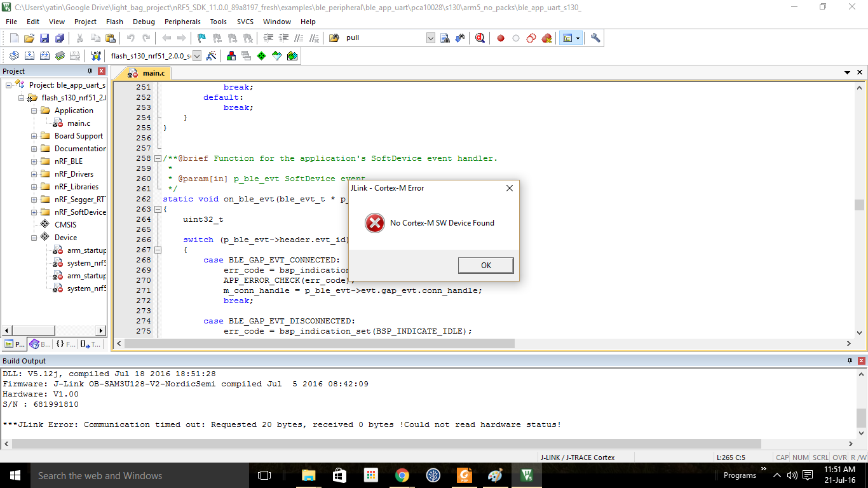Open Find in Files folder-binoculars icon
This screenshot has width=868, height=488.
pos(334,38)
